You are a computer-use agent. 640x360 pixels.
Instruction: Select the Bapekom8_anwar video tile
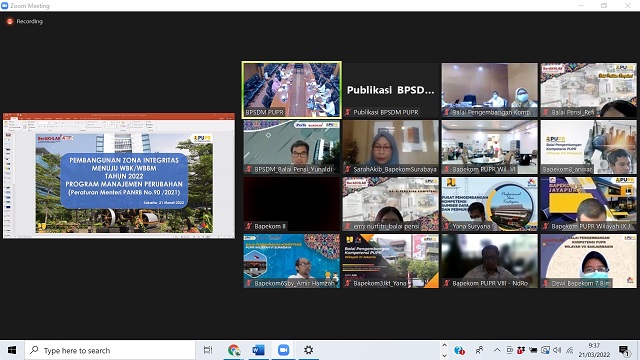pos(588,147)
